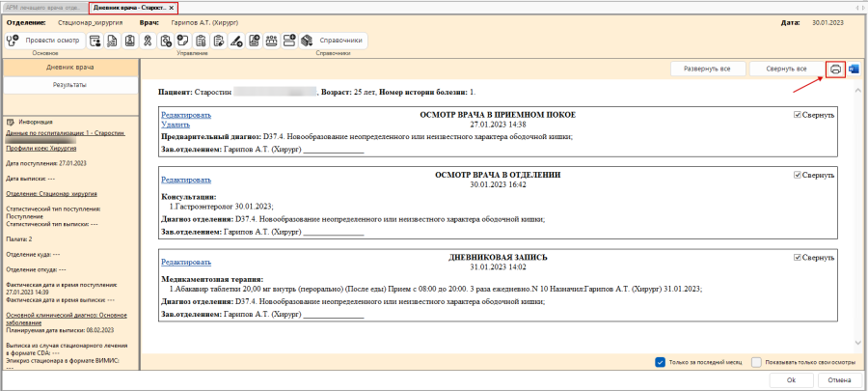The height and width of the screenshot is (391, 868).
Task: Open Данные по госпитализации link
Action: tap(66, 133)
